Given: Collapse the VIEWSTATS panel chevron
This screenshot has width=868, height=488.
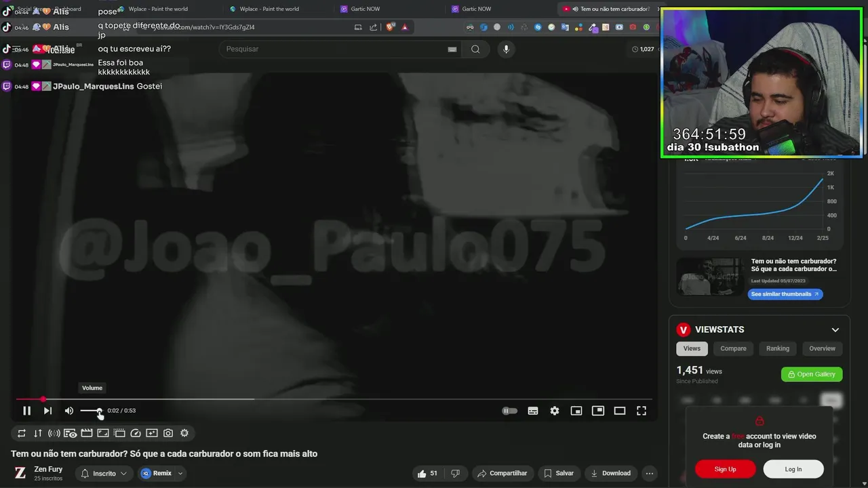Looking at the screenshot, I should pyautogui.click(x=835, y=330).
